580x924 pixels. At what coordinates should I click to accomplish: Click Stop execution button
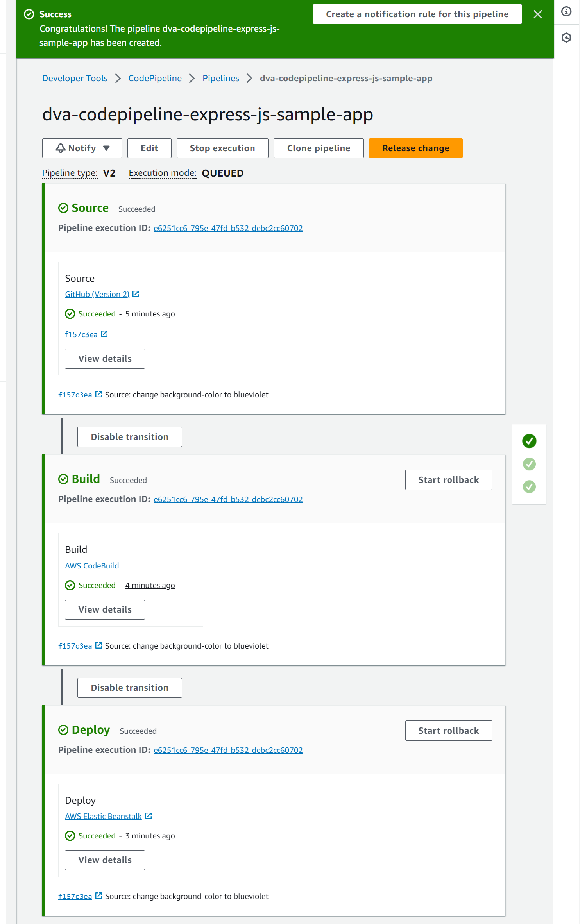coord(222,148)
